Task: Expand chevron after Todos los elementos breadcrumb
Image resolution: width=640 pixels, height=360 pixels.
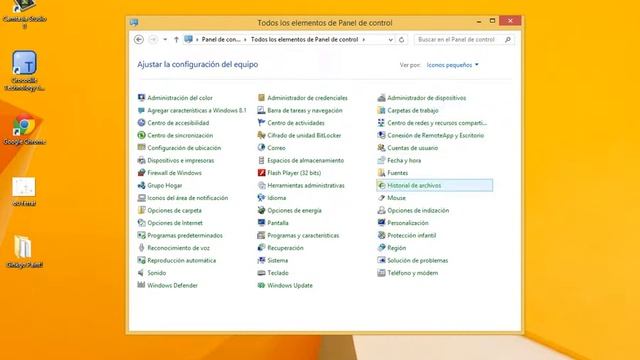Action: [x=364, y=40]
